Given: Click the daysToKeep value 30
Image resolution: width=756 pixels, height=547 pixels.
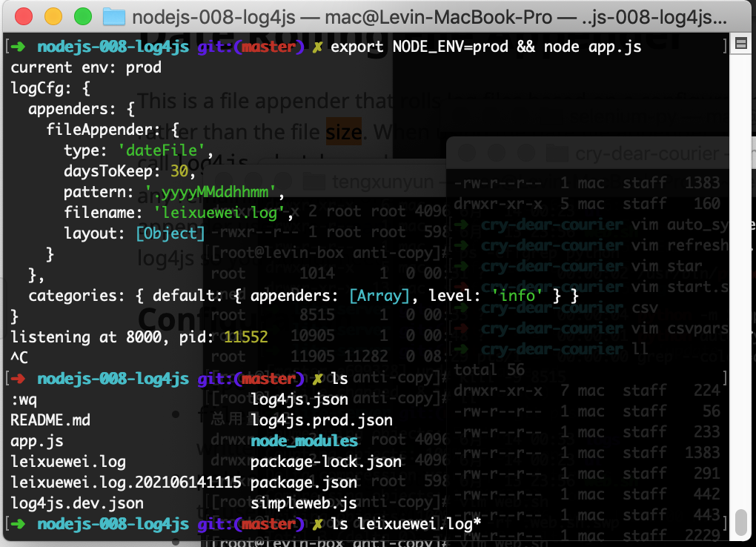Looking at the screenshot, I should click(x=179, y=171).
